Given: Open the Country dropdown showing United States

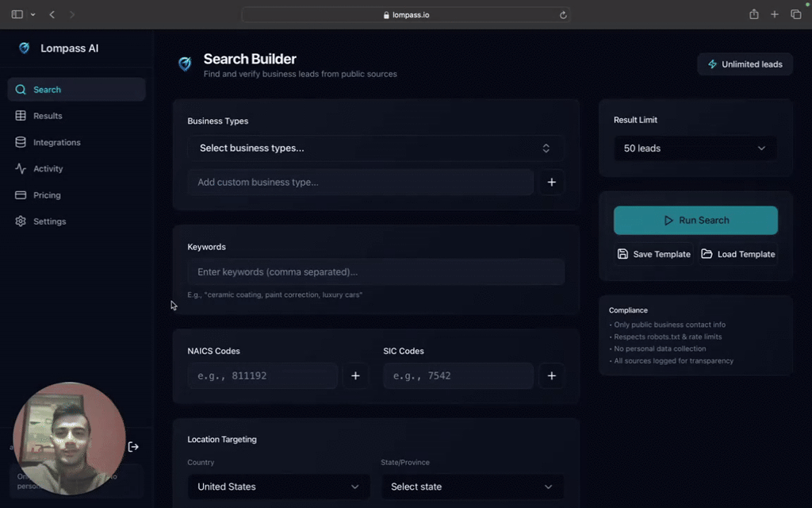Looking at the screenshot, I should coord(278,487).
